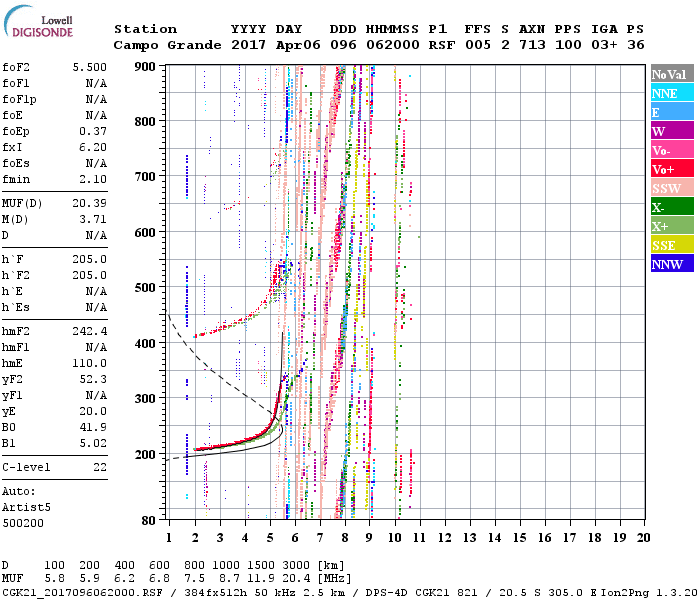
Task: Click the Apr06 date in header
Action: [x=298, y=45]
